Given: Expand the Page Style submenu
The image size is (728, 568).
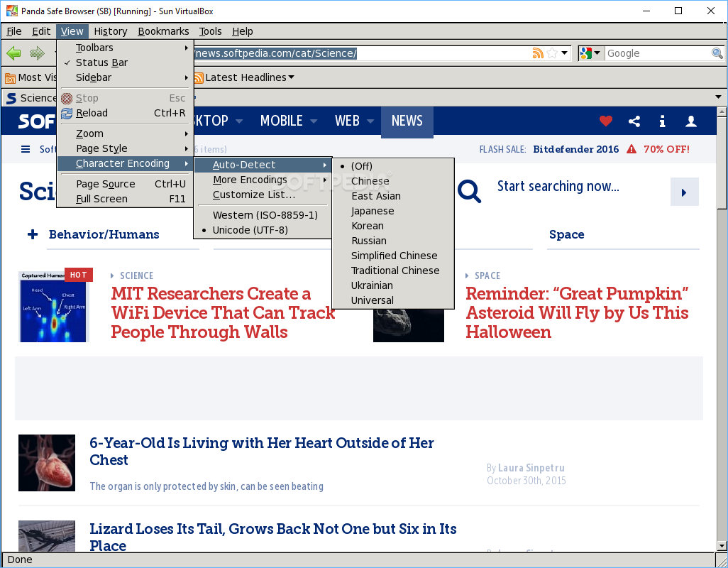Looking at the screenshot, I should pos(125,148).
